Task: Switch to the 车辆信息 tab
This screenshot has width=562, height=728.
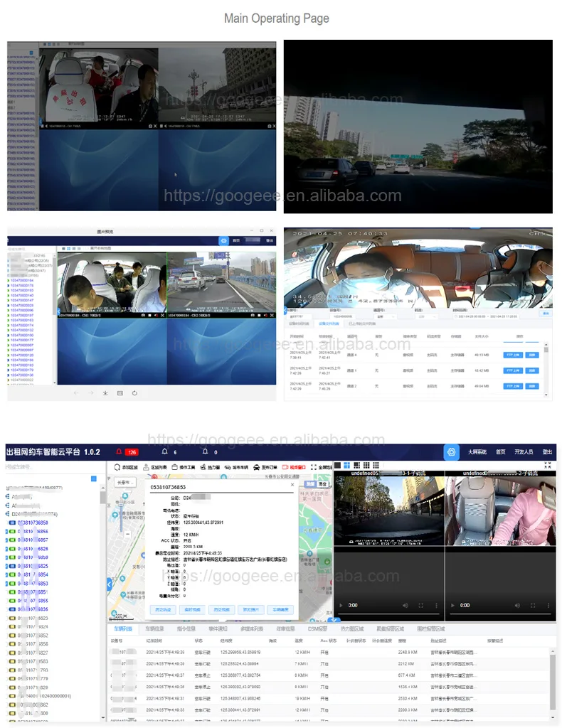Action: point(154,629)
